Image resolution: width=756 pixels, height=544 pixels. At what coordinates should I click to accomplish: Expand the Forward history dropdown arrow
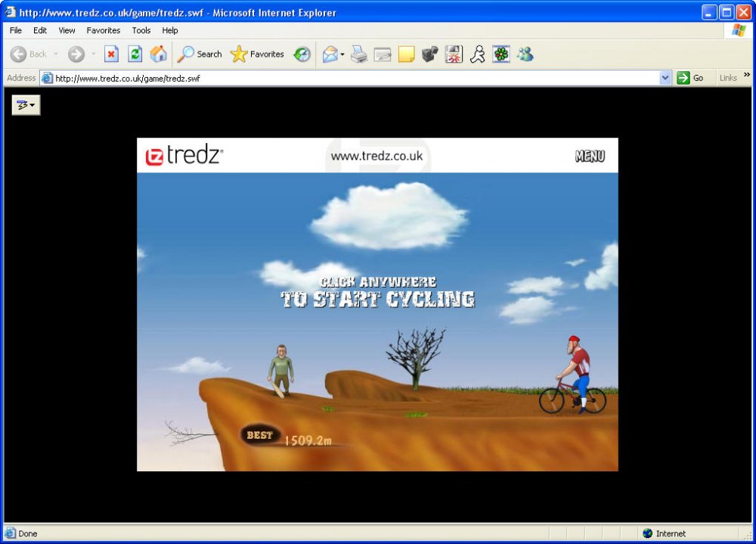coord(94,54)
